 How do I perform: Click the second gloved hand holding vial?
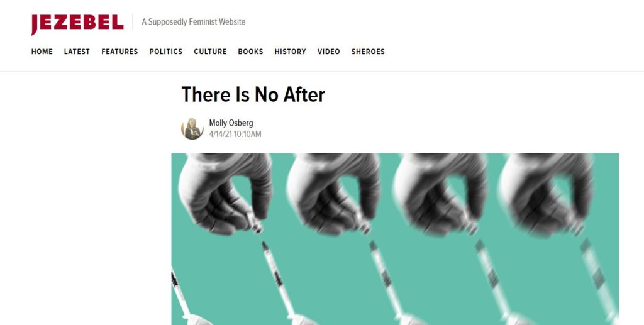point(333,194)
